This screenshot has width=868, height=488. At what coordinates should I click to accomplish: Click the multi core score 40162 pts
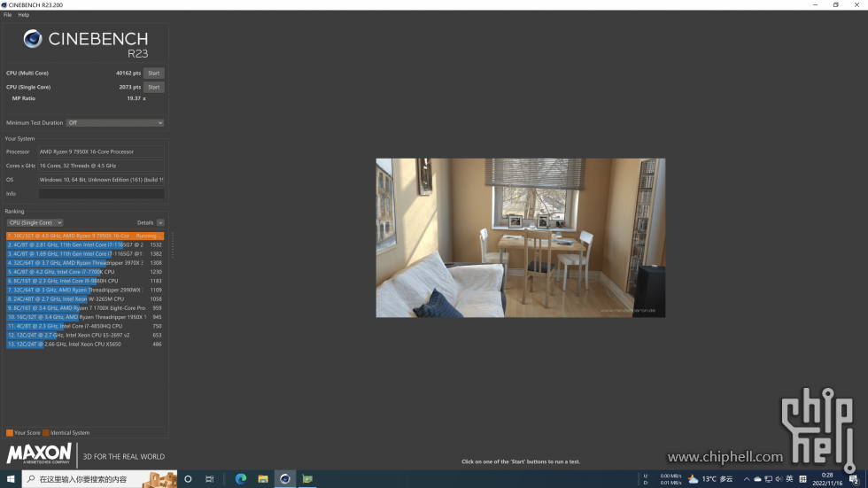click(x=128, y=73)
